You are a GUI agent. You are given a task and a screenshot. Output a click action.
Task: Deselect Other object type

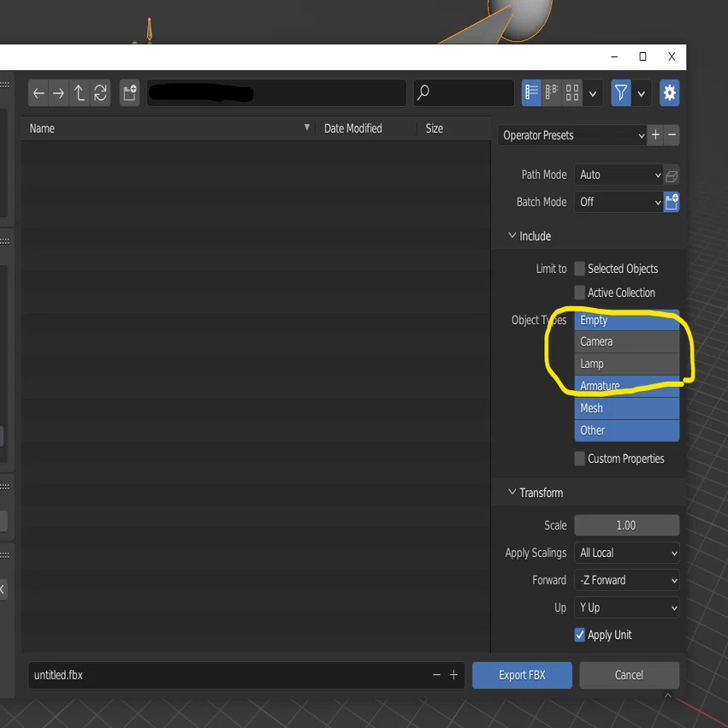click(x=627, y=431)
